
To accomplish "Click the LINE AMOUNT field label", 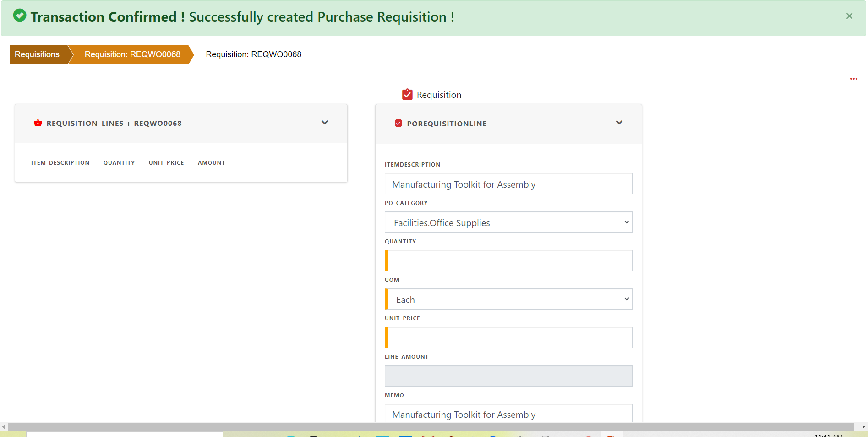I will click(x=407, y=357).
